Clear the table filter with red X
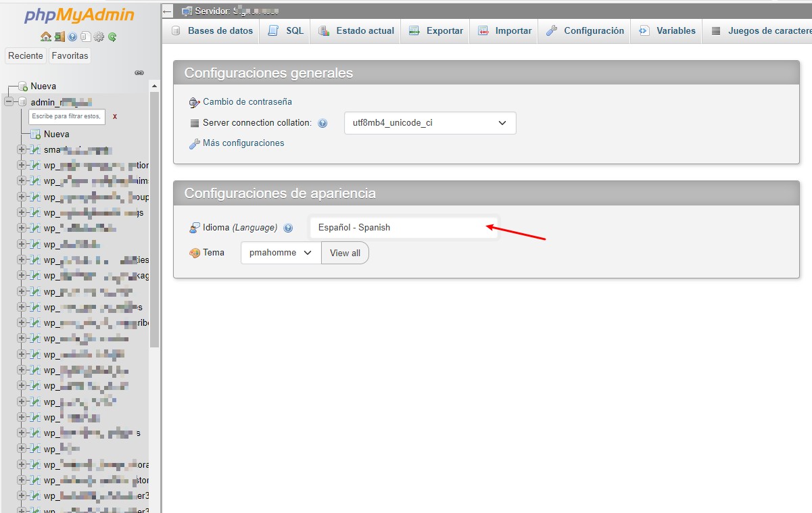The height and width of the screenshot is (513, 812). tap(115, 116)
